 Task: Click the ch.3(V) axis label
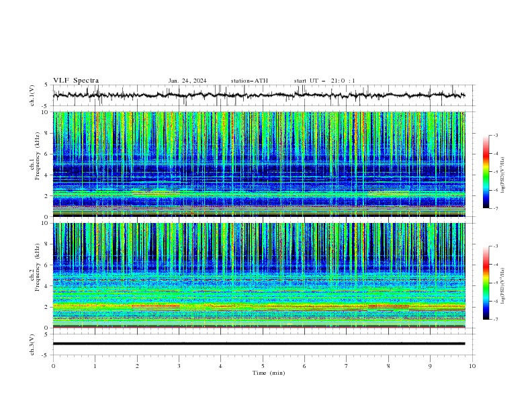[x=32, y=345]
